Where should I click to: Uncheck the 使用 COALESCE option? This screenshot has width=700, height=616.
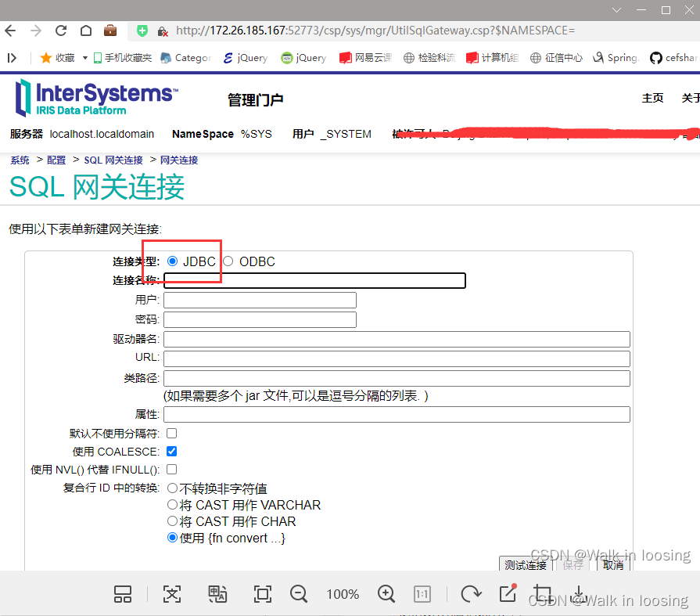pos(171,451)
